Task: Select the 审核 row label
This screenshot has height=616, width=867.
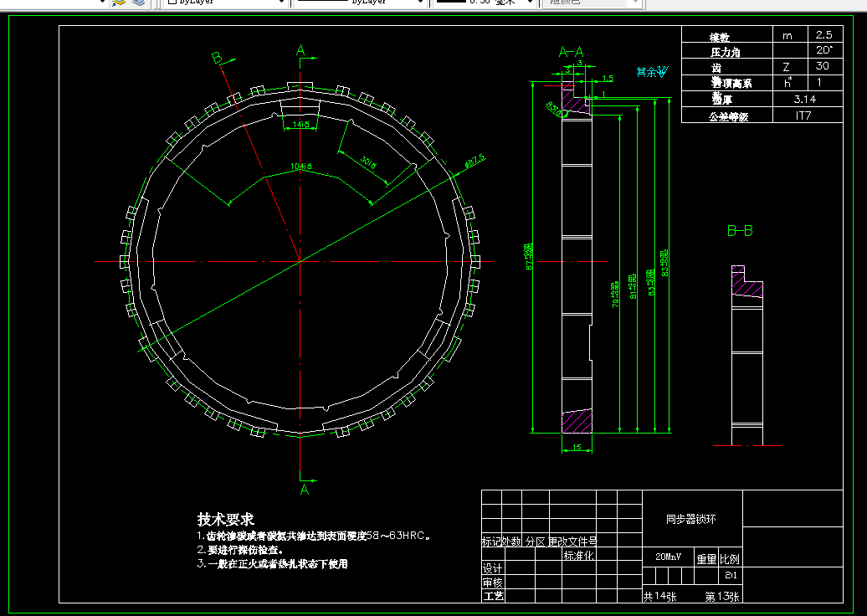Action: (493, 583)
